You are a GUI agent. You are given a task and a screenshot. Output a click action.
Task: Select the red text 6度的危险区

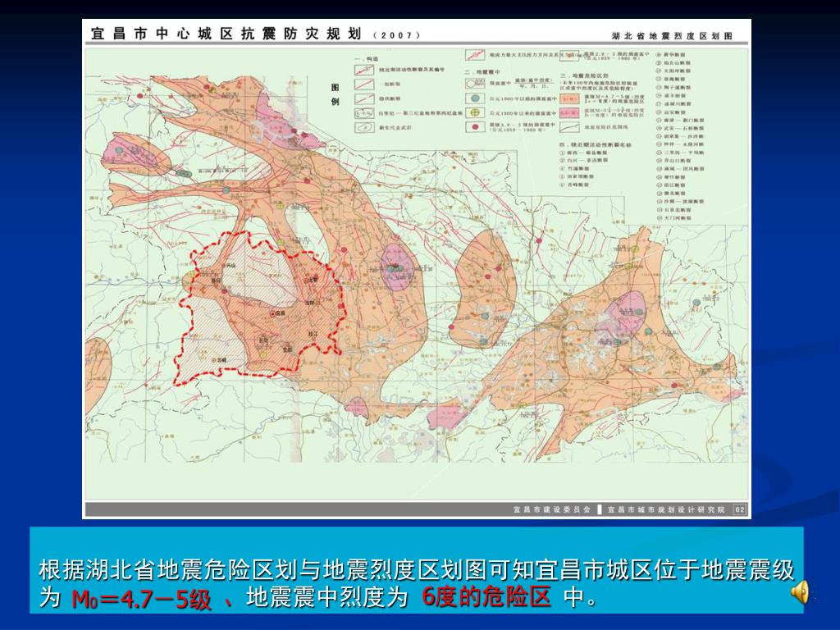point(486,596)
